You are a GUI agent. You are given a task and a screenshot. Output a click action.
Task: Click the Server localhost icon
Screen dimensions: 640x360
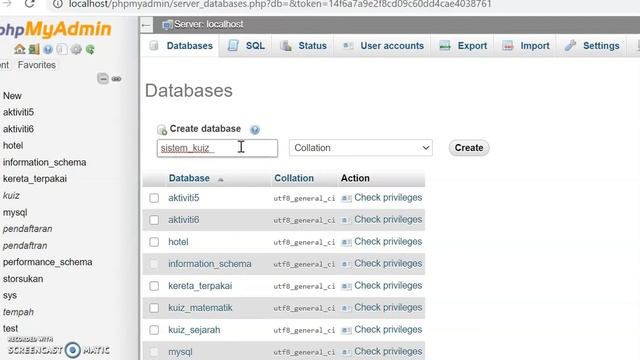click(167, 25)
